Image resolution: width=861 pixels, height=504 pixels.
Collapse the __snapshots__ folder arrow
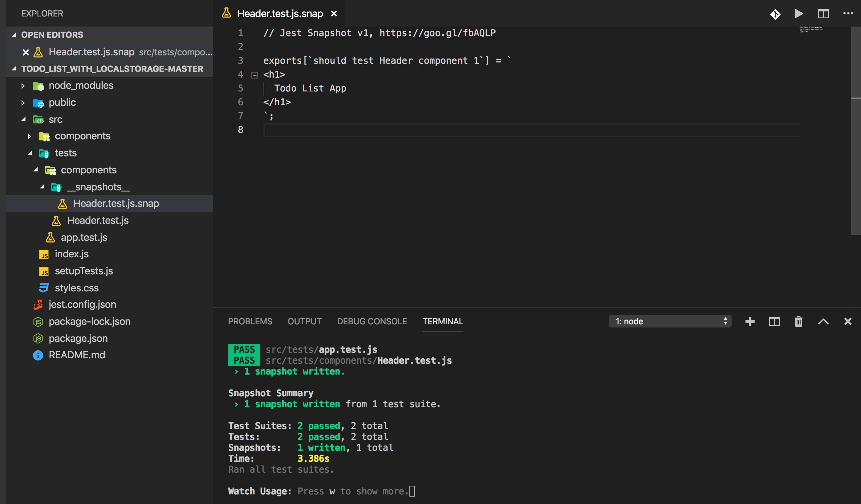click(42, 187)
